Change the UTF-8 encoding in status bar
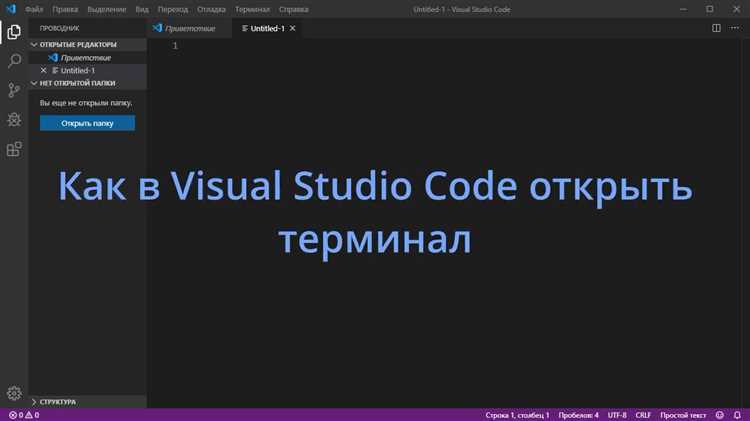The height and width of the screenshot is (421, 750). (616, 415)
